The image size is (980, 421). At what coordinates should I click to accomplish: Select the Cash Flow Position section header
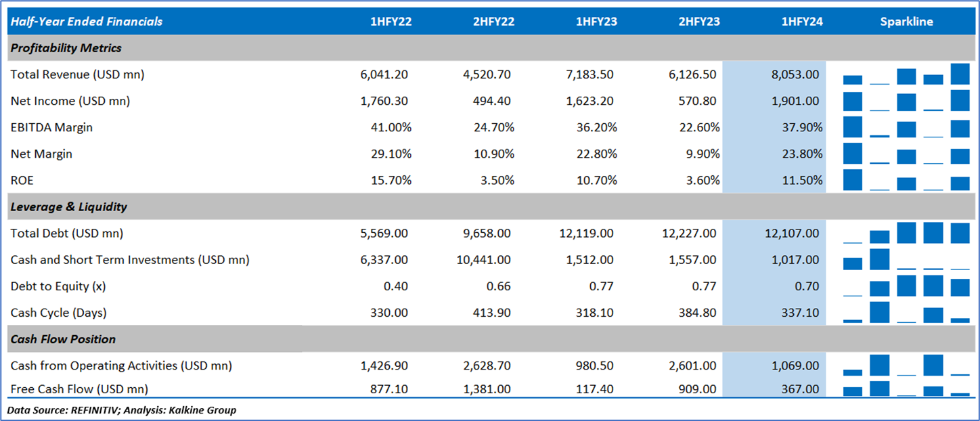[x=63, y=339]
